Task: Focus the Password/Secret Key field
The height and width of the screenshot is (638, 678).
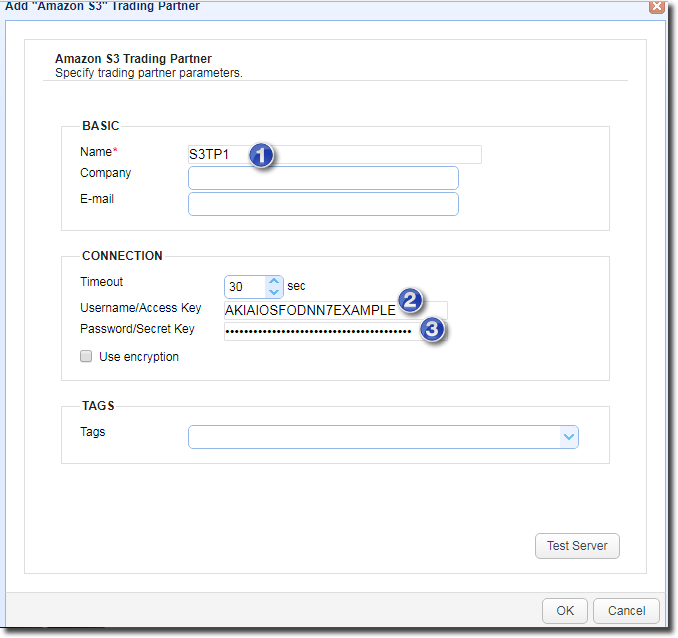Action: pyautogui.click(x=318, y=331)
